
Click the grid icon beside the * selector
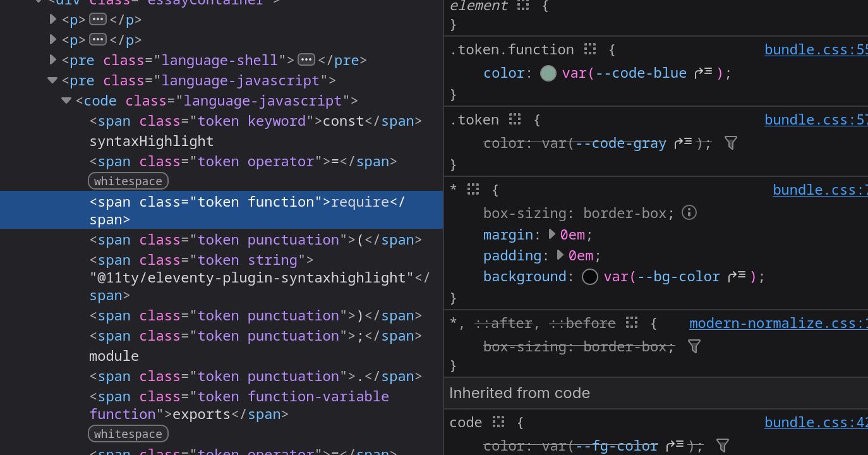tap(473, 190)
